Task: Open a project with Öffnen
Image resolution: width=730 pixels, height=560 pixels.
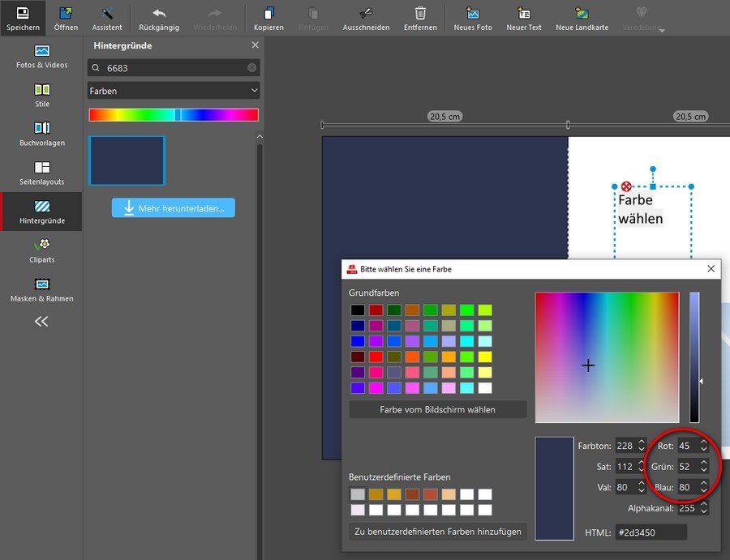Action: coord(66,14)
